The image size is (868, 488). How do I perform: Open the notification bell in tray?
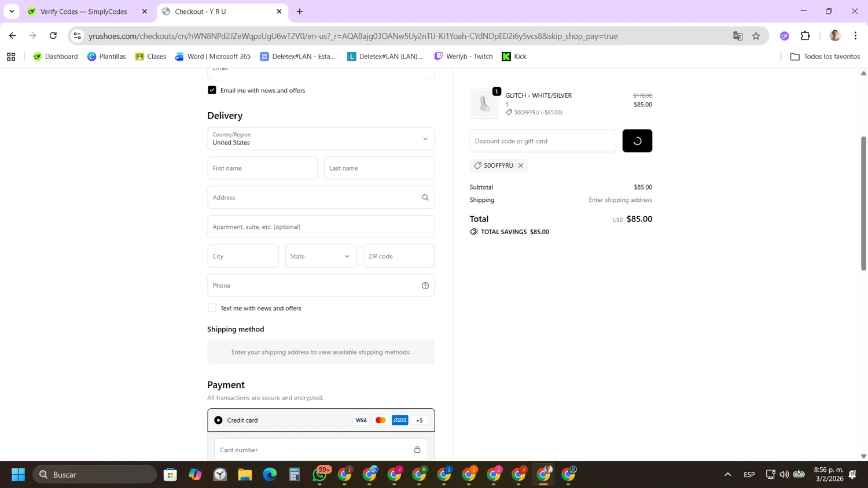pos(852,475)
